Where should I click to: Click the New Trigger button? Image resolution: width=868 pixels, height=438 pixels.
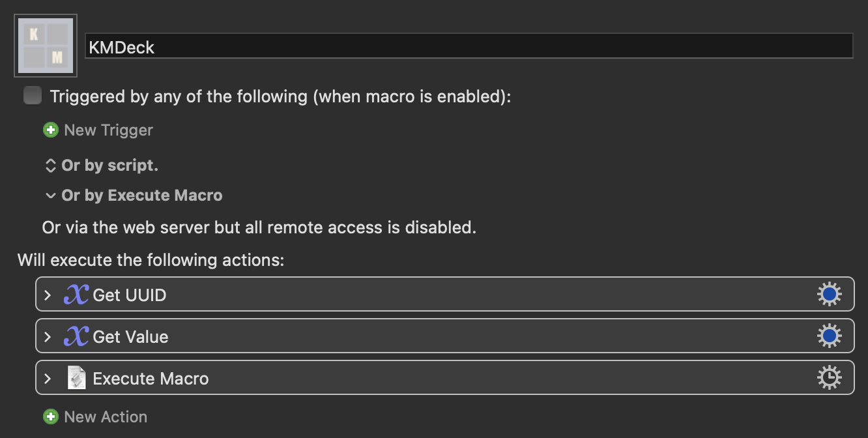click(108, 130)
